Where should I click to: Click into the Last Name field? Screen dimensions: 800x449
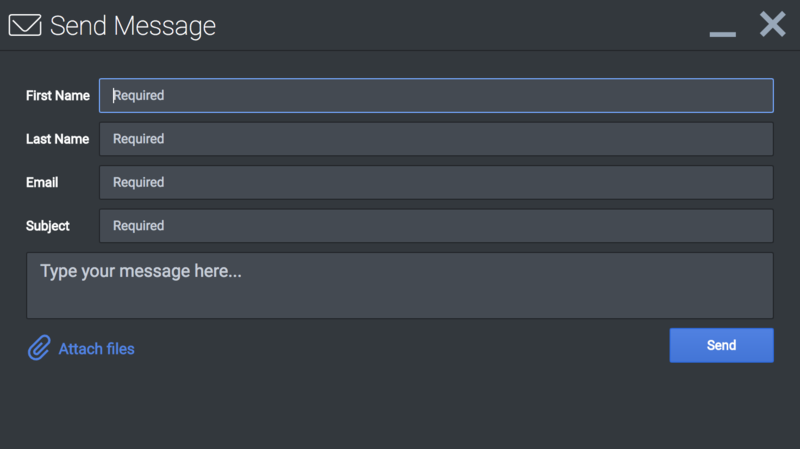coord(436,139)
